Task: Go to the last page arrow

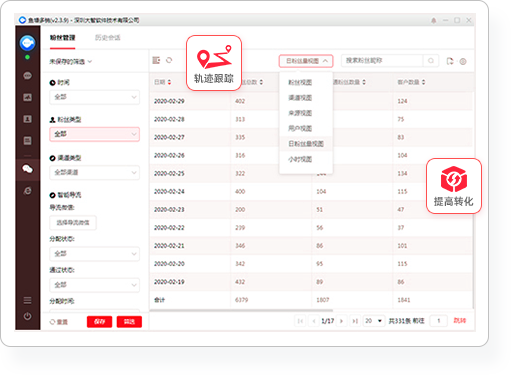Action: pyautogui.click(x=355, y=321)
